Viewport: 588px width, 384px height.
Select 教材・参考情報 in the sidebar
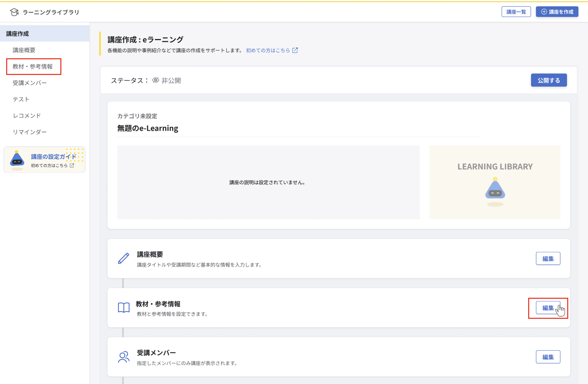pyautogui.click(x=33, y=66)
